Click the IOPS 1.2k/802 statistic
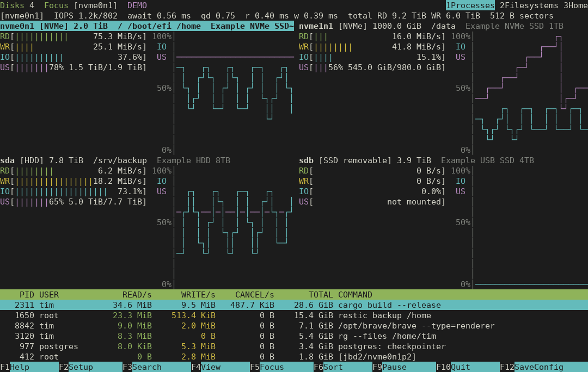This screenshot has height=372, width=588. (86, 16)
